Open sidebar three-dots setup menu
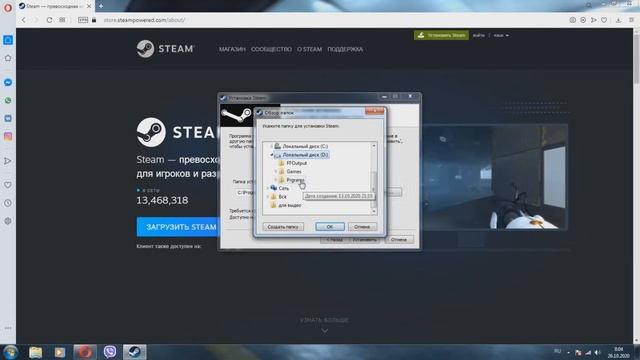This screenshot has height=360, width=640. coord(8,328)
